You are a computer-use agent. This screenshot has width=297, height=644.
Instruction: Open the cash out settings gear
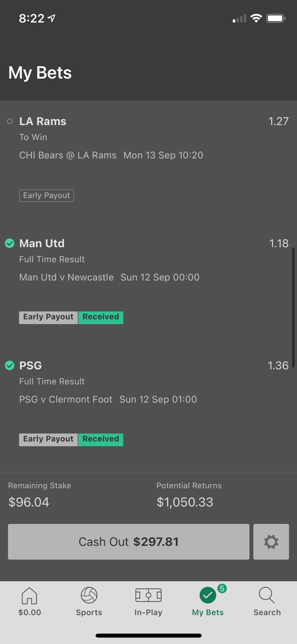[x=271, y=541]
